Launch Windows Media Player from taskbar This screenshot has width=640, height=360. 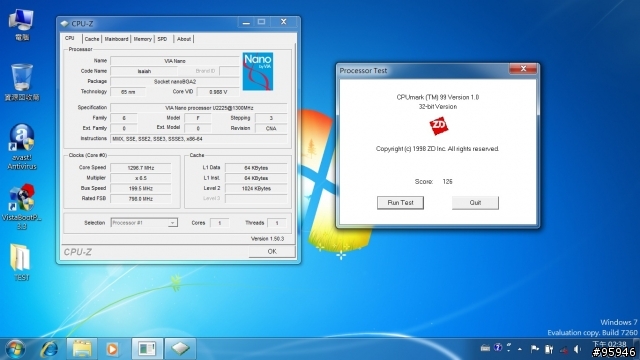pyautogui.click(x=112, y=349)
